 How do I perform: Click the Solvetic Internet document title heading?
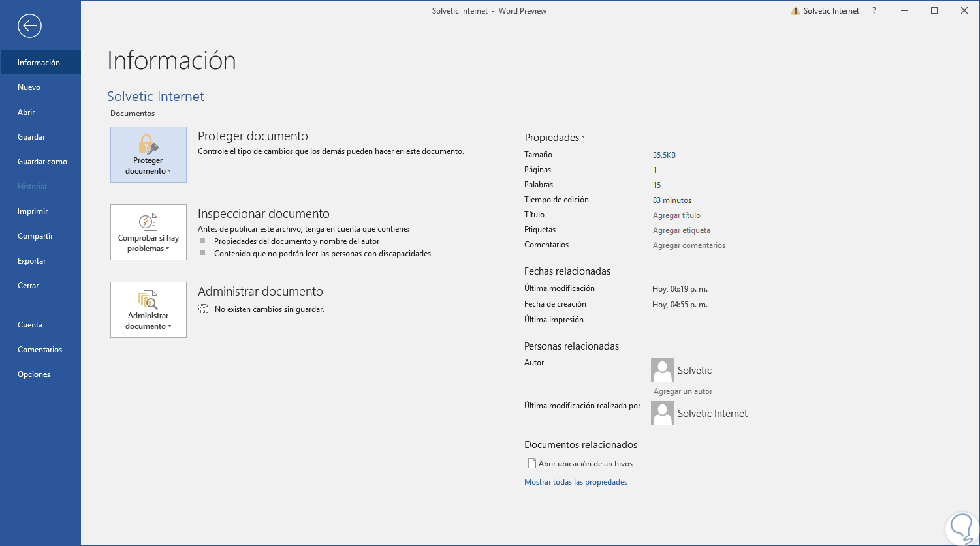155,97
